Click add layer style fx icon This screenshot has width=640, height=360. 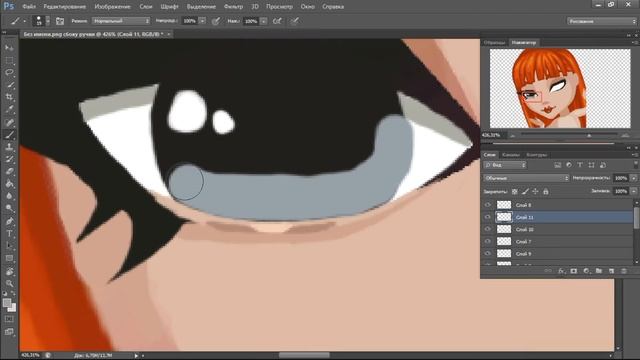pyautogui.click(x=561, y=271)
